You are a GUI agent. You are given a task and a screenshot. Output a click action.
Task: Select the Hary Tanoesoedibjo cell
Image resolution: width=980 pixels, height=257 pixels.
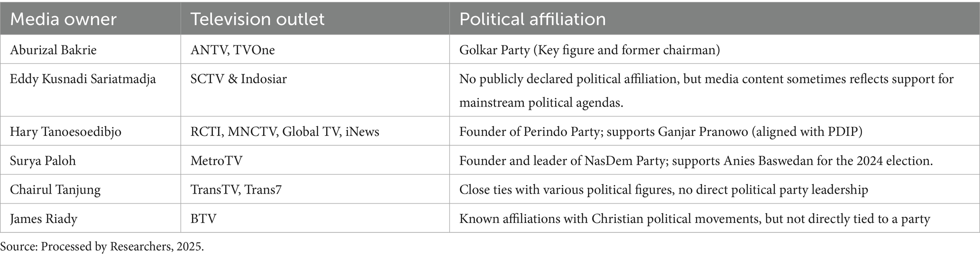pos(65,131)
